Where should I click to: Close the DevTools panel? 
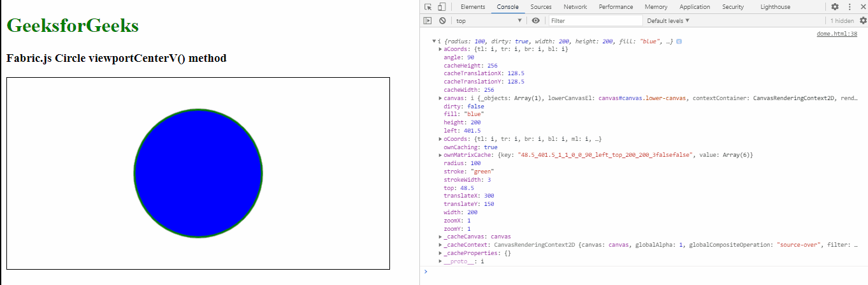(x=862, y=7)
